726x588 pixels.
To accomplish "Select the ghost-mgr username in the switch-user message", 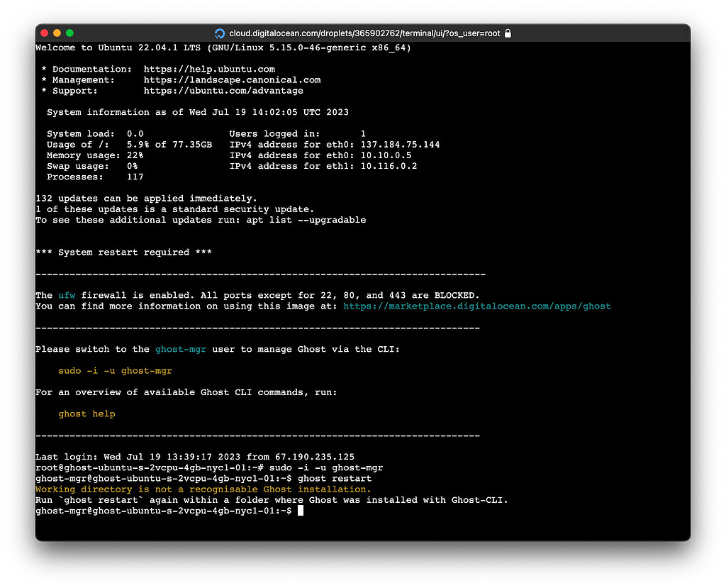I will (x=181, y=349).
